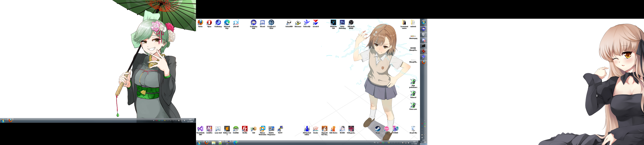The height and width of the screenshot is (145, 644).
Task: Open the devkitPro shortcut
Action: (209, 130)
